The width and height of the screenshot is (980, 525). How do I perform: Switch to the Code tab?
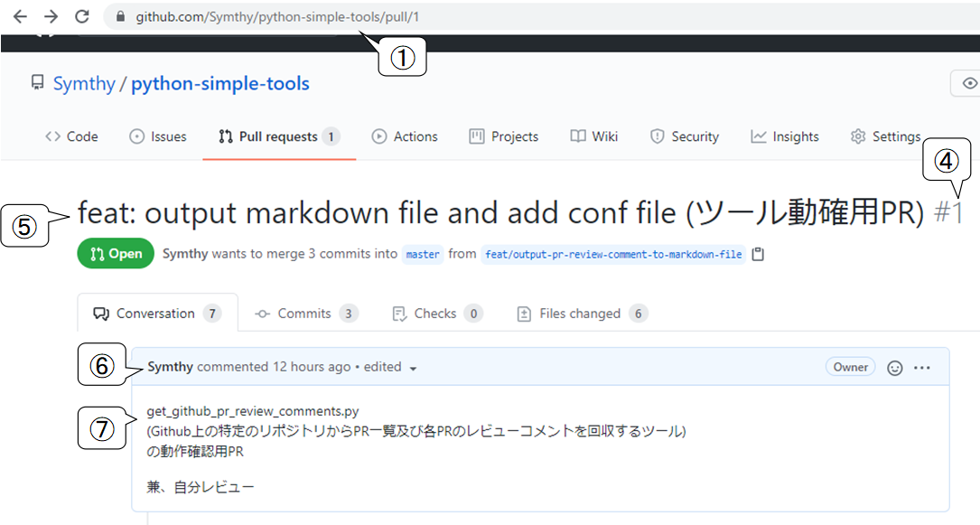coord(71,136)
